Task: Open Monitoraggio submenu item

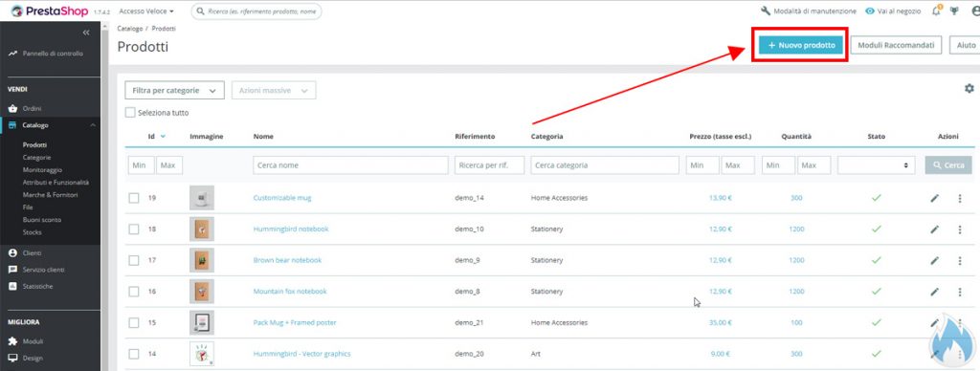Action: coord(42,170)
